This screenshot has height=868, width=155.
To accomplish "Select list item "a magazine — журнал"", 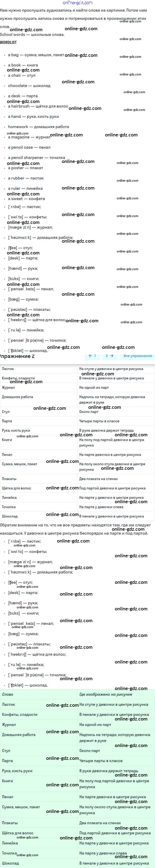I will point(29,137).
